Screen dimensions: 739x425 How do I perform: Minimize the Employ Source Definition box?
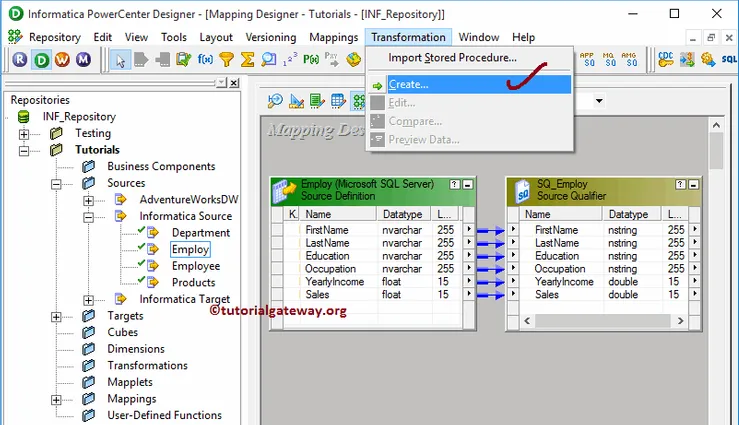(x=468, y=184)
